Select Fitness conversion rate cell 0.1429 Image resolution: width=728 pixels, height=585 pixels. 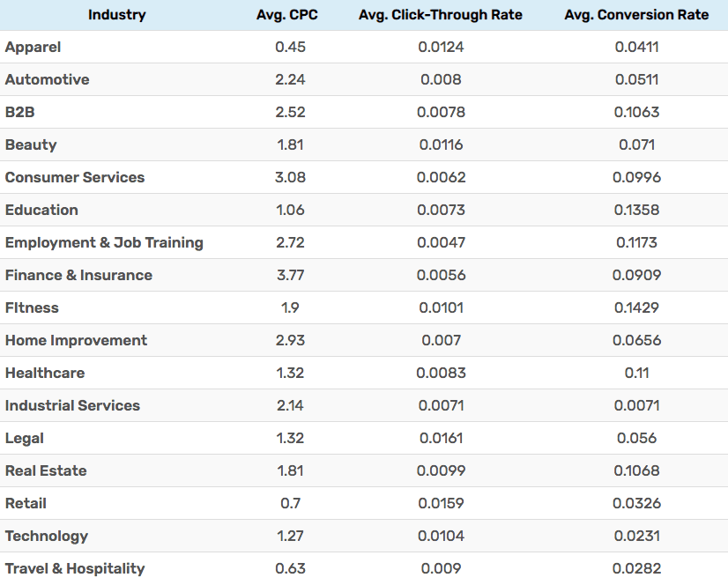tap(636, 307)
